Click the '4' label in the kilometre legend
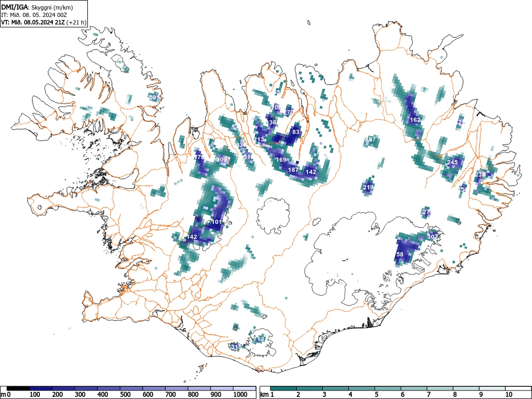The image size is (532, 399). pos(350,394)
